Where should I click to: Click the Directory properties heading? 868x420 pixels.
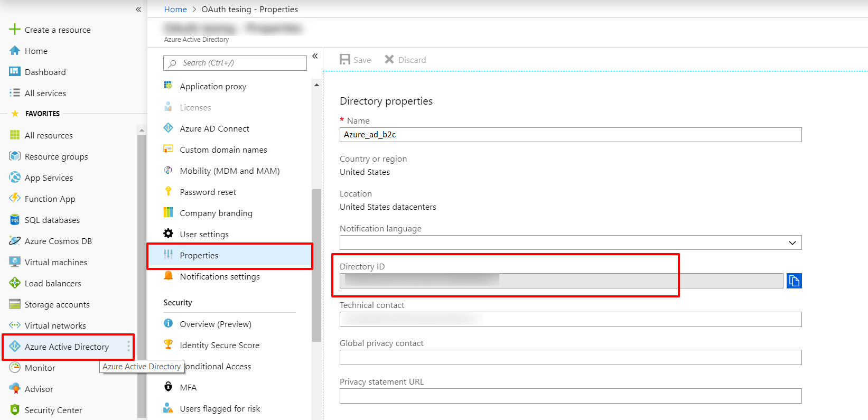[386, 101]
